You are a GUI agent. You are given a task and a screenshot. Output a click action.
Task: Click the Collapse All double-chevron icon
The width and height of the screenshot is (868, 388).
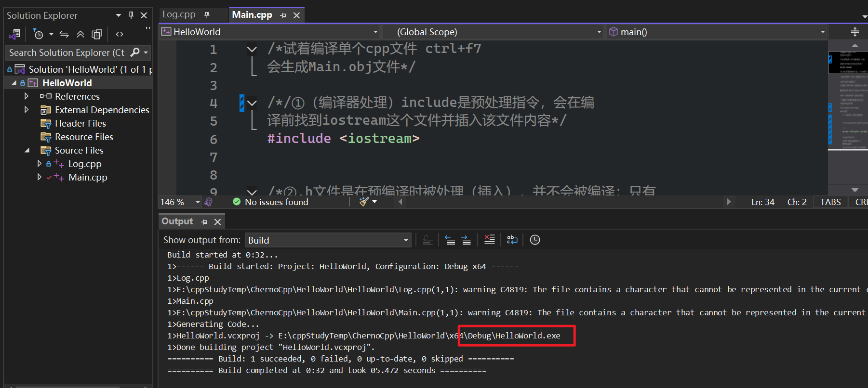point(80,34)
